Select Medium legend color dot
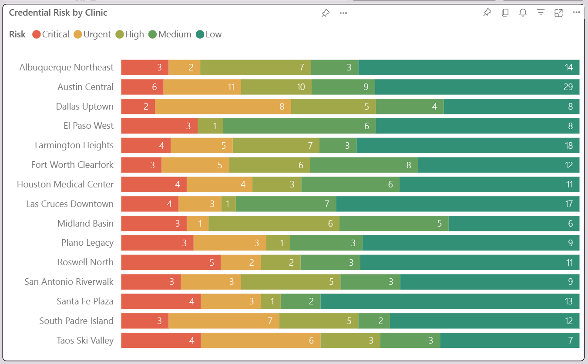Screen dimensions: 588x364 153,34
